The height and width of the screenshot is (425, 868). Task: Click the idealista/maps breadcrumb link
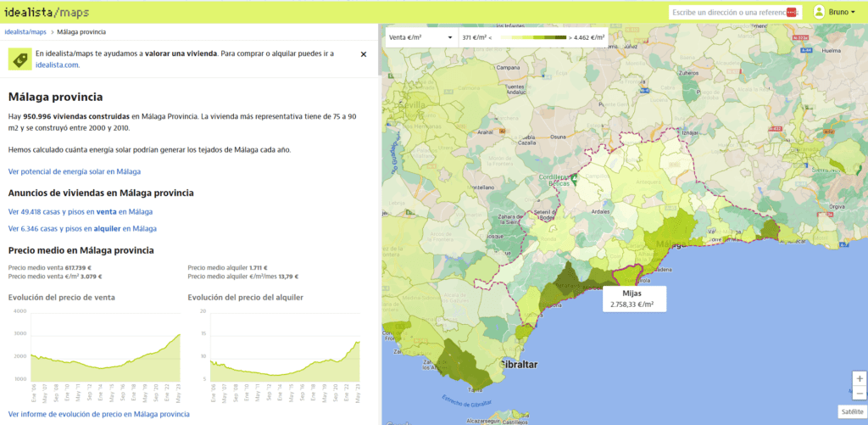25,31
